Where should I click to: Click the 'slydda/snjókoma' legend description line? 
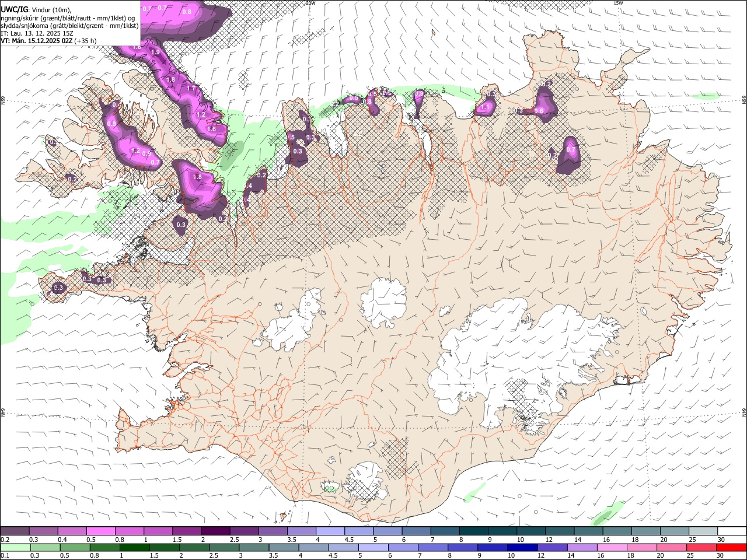point(69,26)
